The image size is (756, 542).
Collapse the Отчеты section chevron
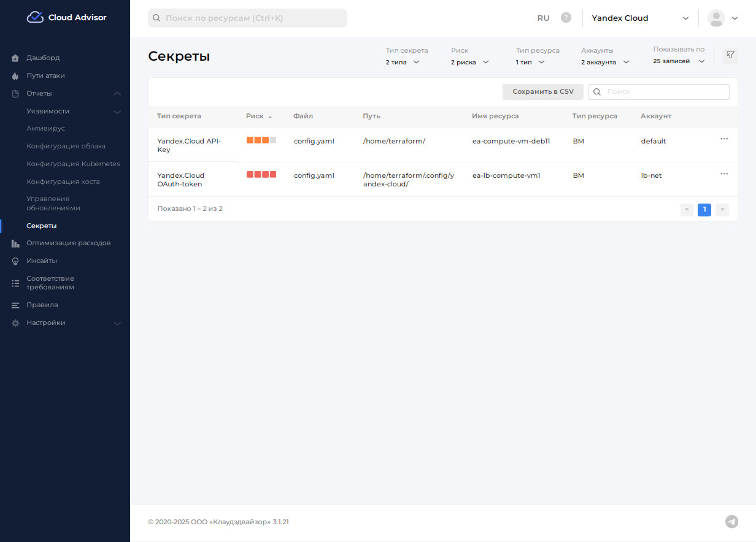point(117,94)
